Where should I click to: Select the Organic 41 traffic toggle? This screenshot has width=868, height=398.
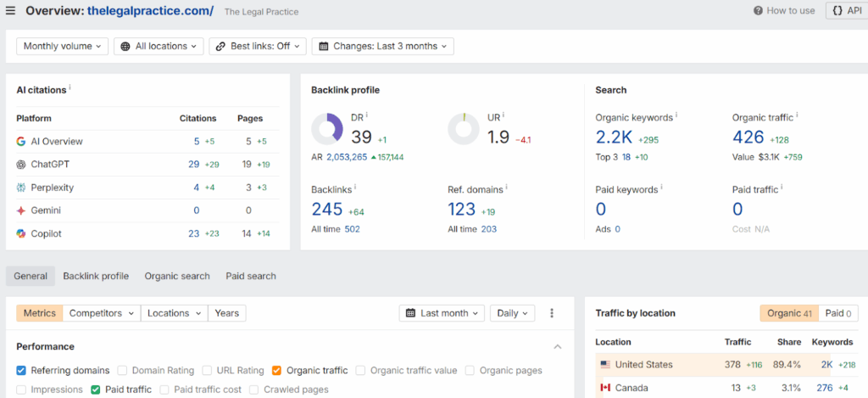coord(789,313)
